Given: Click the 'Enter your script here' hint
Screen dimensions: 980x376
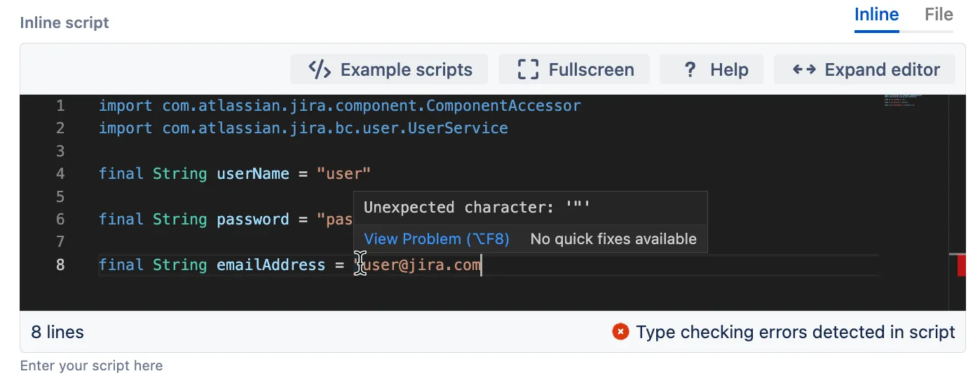Looking at the screenshot, I should tap(91, 365).
